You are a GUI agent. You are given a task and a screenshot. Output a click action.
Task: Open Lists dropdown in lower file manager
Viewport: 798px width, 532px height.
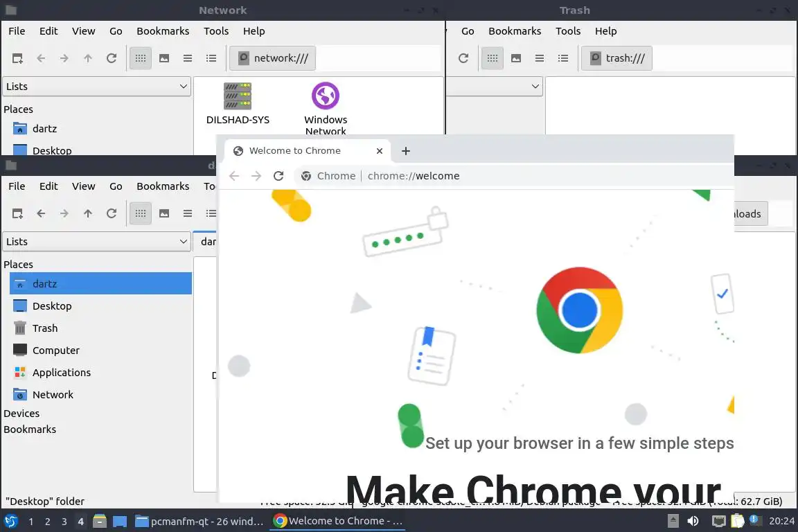click(x=97, y=242)
